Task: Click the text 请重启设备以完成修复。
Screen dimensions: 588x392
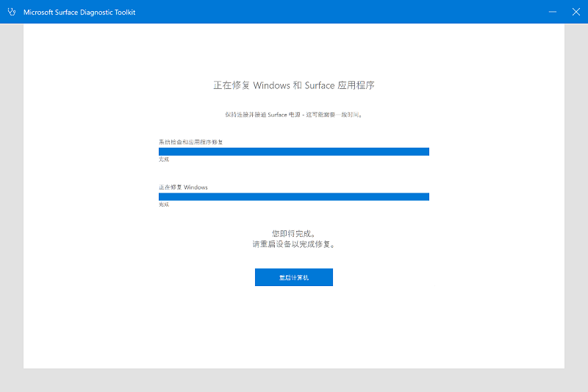Action: [293, 245]
